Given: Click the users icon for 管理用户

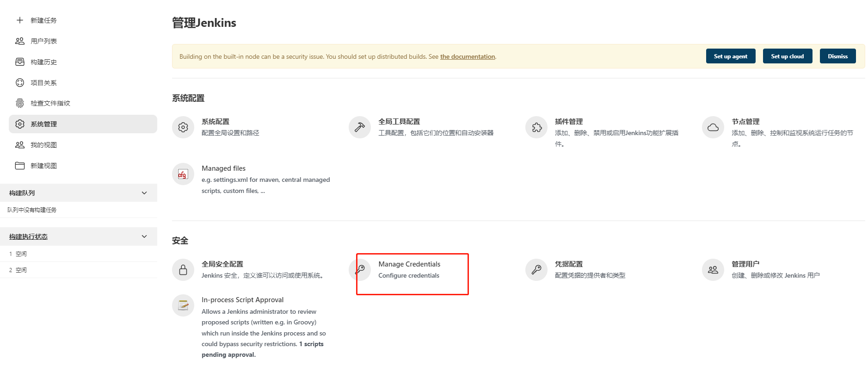Looking at the screenshot, I should 713,270.
